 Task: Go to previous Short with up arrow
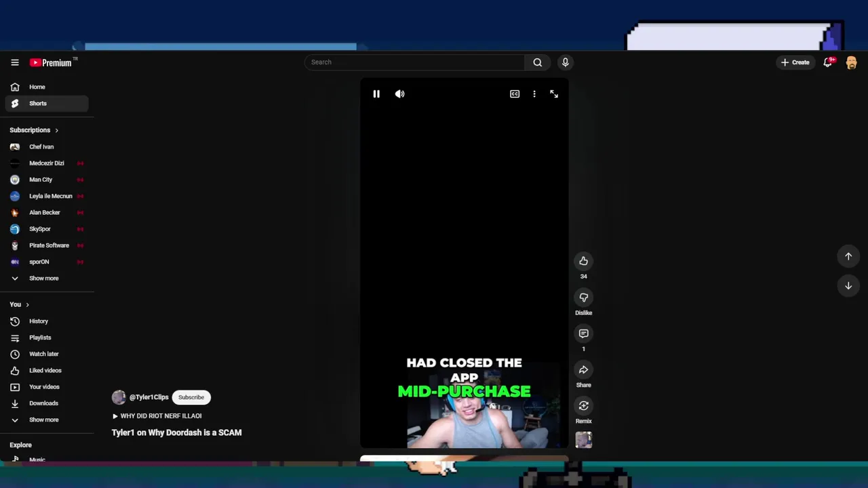(848, 256)
